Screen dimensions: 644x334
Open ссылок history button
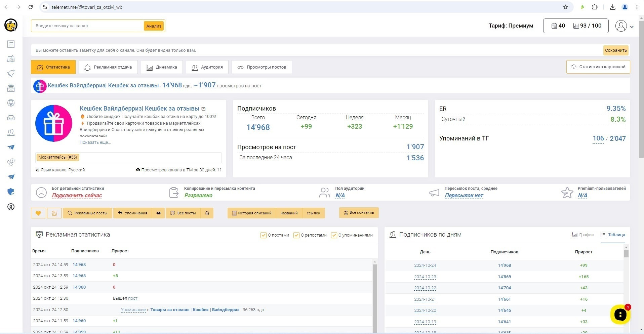[314, 213]
